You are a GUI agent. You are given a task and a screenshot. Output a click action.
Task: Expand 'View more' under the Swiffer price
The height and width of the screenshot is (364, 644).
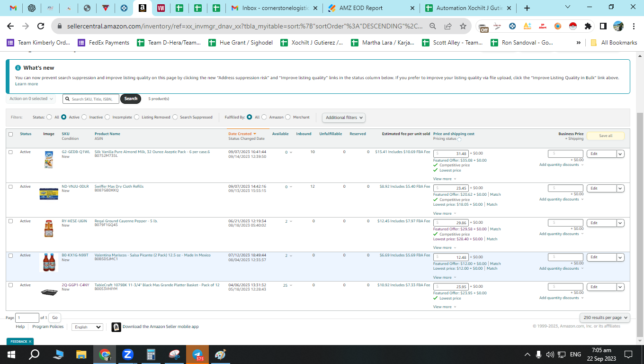445,213
